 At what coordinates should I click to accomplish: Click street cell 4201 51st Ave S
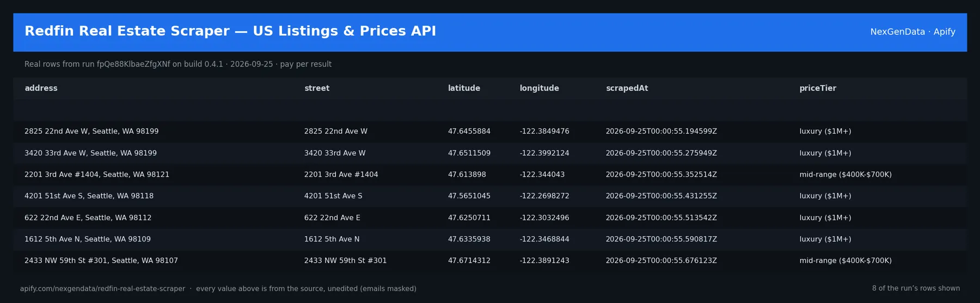333,196
